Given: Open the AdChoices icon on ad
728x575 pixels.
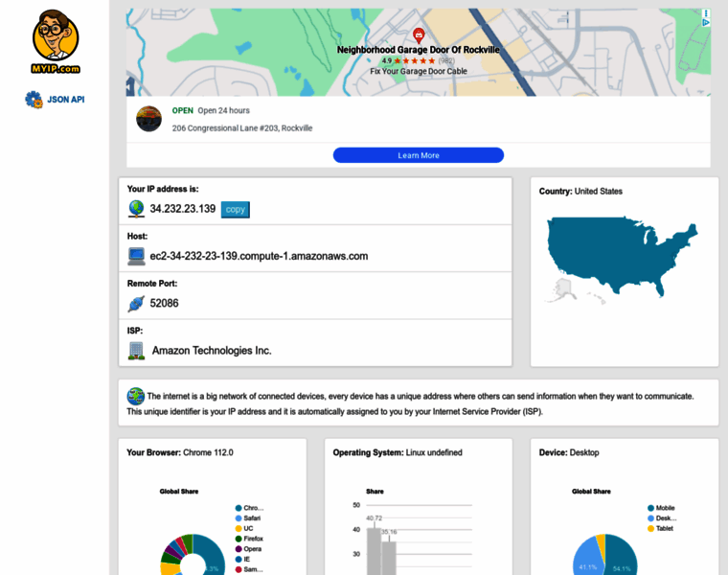Looking at the screenshot, I should (706, 22).
